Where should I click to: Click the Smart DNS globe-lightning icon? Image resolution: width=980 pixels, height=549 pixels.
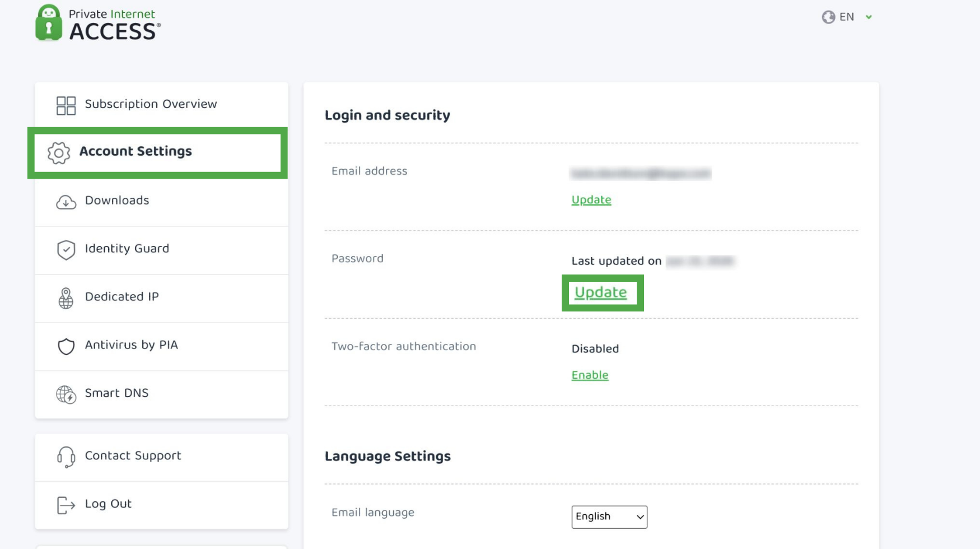pos(66,394)
